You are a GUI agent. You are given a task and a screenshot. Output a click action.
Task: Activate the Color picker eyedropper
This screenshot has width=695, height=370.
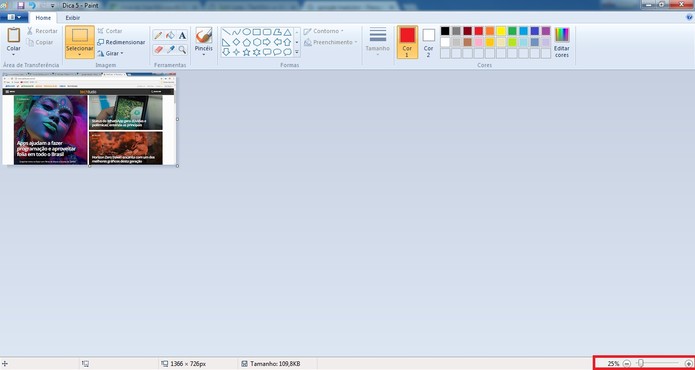pyautogui.click(x=170, y=49)
